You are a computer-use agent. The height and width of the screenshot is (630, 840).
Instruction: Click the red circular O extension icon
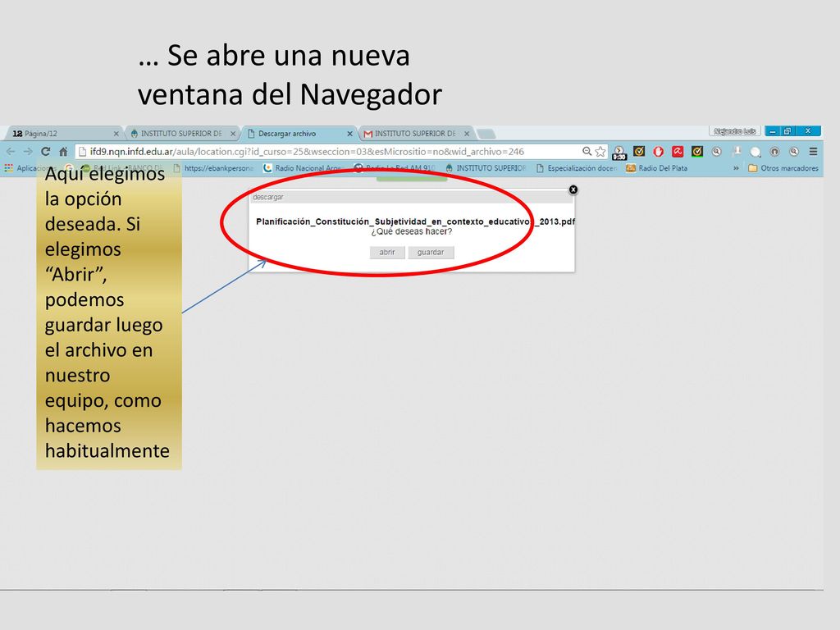(x=659, y=152)
